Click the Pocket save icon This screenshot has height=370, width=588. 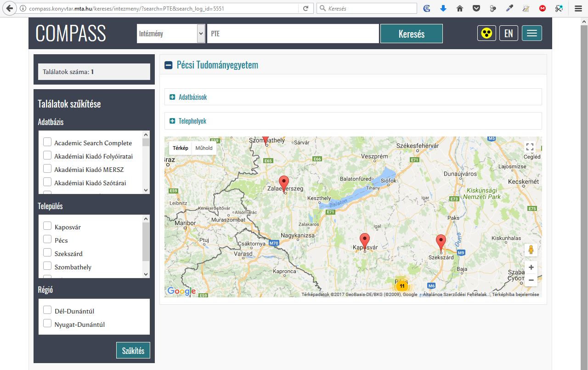(476, 8)
